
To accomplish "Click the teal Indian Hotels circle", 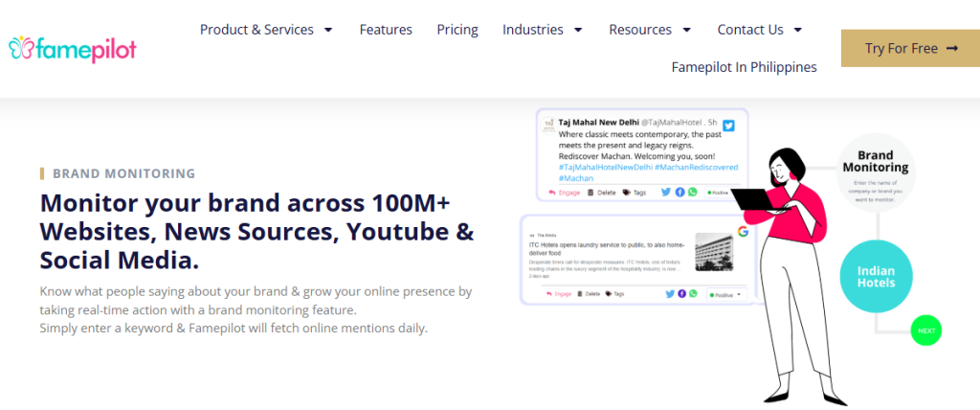I will click(x=876, y=277).
